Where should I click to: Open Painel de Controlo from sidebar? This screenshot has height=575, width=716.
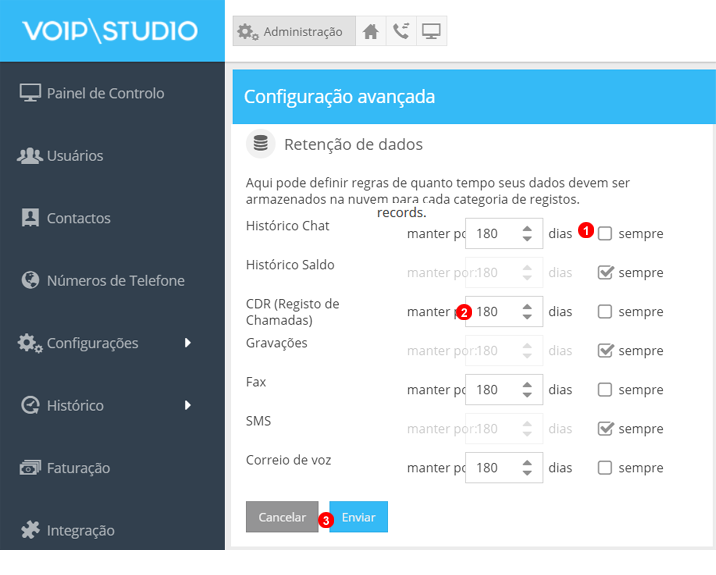[105, 93]
